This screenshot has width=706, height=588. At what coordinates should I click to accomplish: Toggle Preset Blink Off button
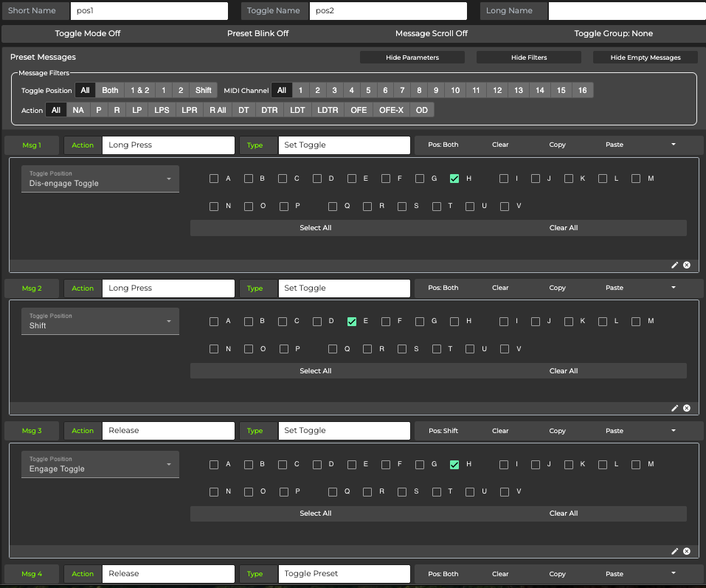tap(257, 33)
